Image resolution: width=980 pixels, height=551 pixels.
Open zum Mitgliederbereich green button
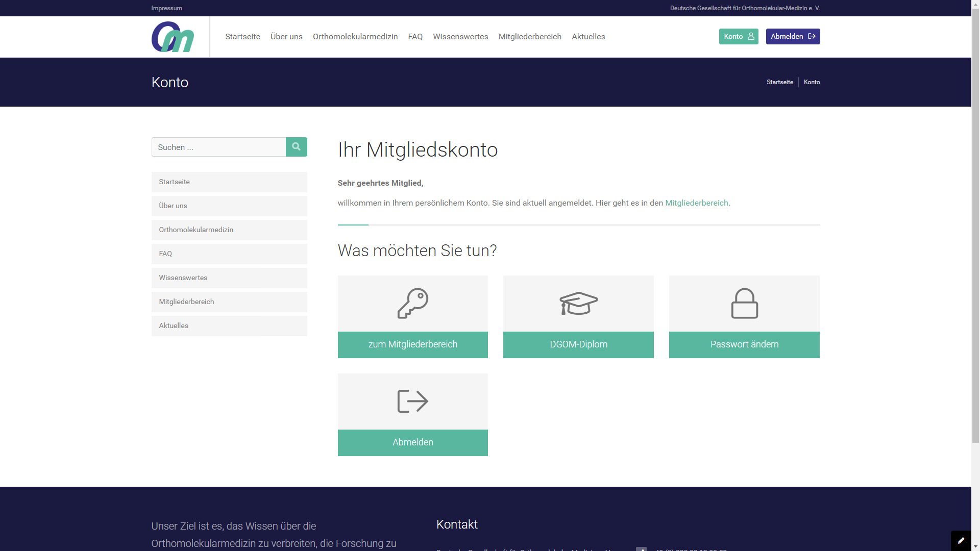(413, 345)
